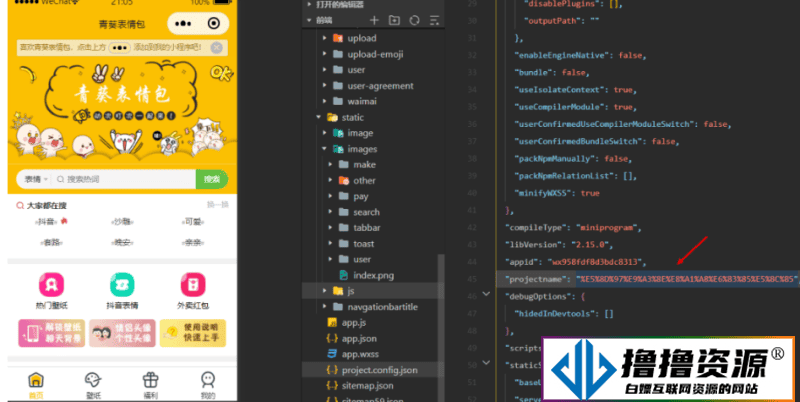
Task: Select the 可爱 hot search keyword
Action: pos(193,221)
